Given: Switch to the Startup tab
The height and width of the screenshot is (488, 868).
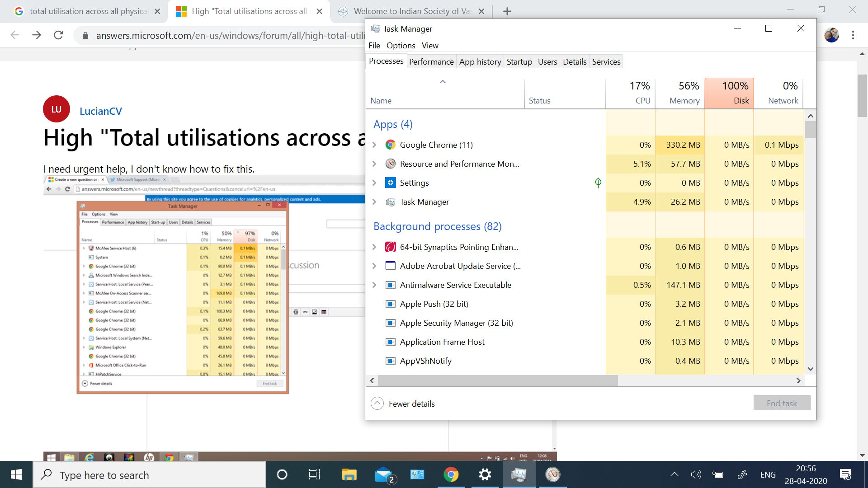Looking at the screenshot, I should (x=519, y=62).
